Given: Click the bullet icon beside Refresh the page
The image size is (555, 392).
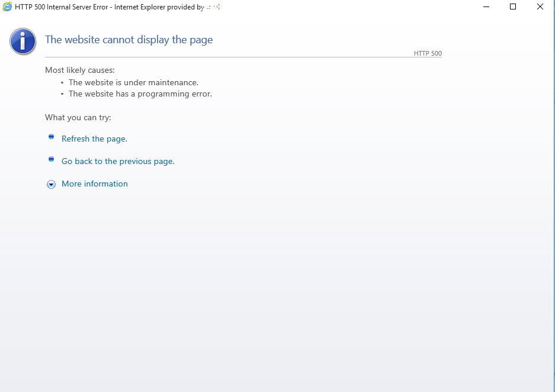Looking at the screenshot, I should 51,137.
